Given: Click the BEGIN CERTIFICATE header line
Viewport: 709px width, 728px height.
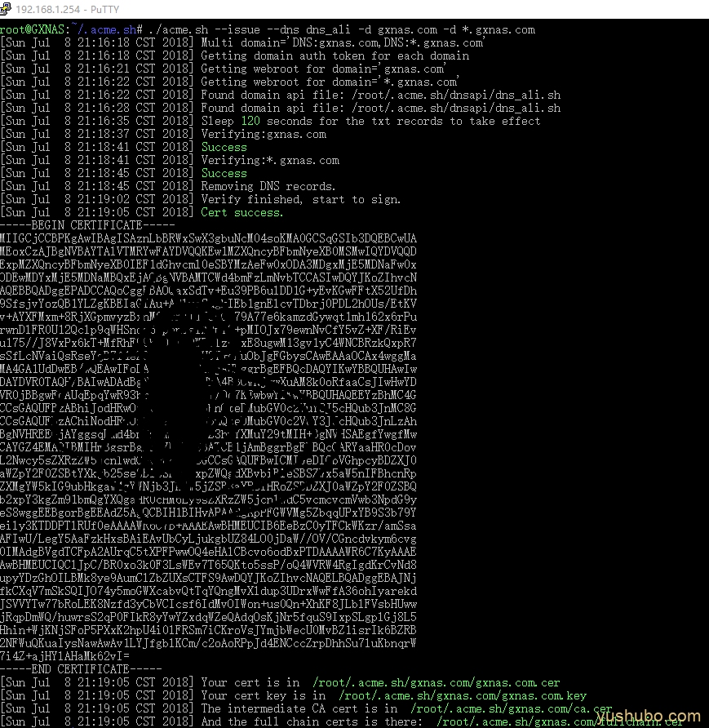Looking at the screenshot, I should pyautogui.click(x=87, y=225).
